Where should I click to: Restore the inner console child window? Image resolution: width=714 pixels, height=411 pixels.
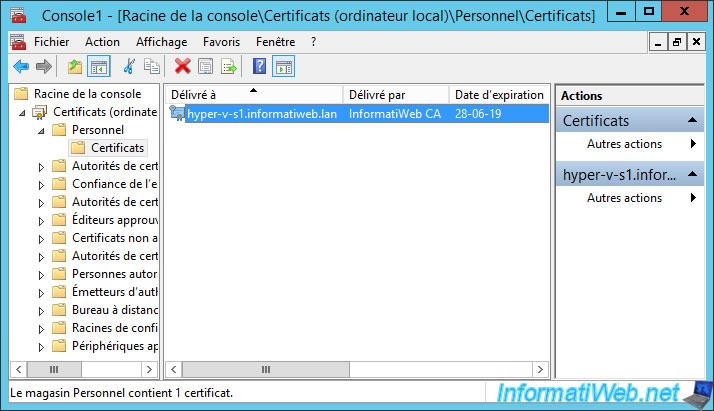(677, 42)
